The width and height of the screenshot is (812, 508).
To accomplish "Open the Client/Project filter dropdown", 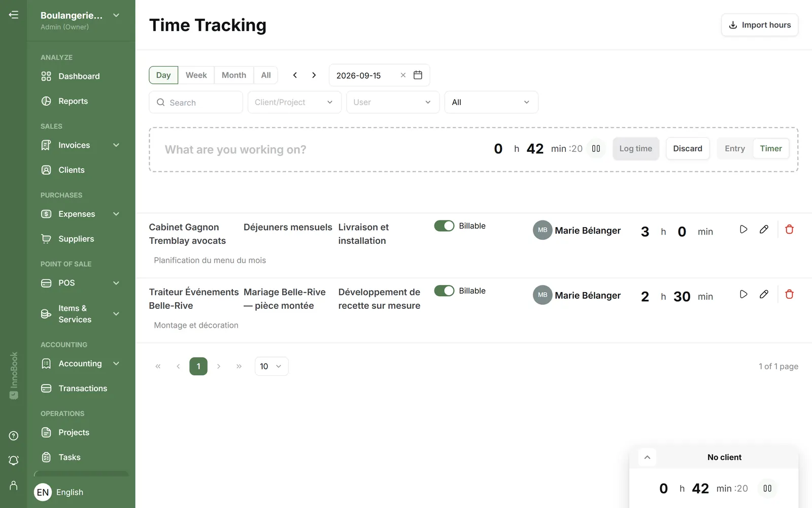I will [294, 102].
